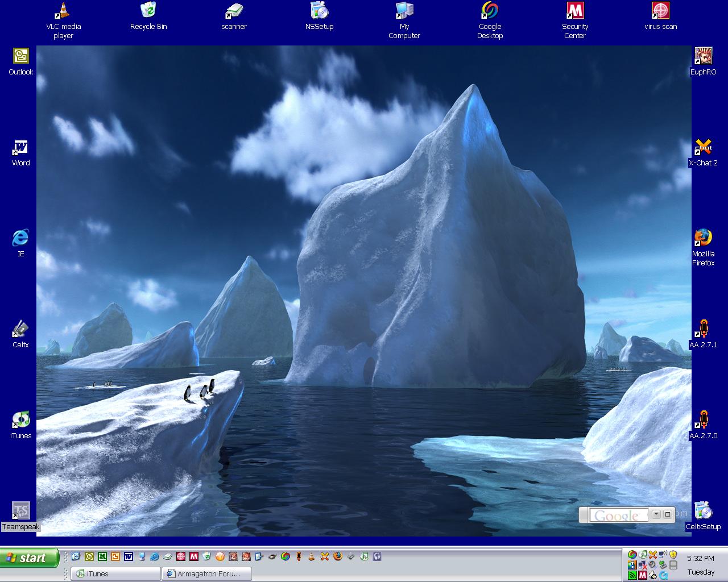
Task: Select the X-Chat 2 desktop shortcut
Action: [x=703, y=147]
